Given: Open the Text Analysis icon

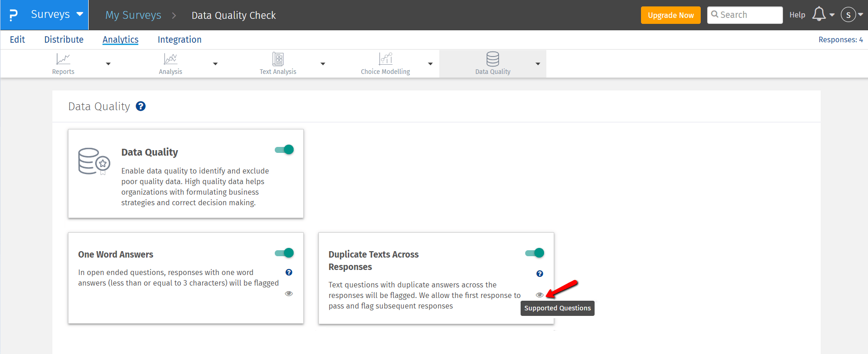Looking at the screenshot, I should [278, 59].
